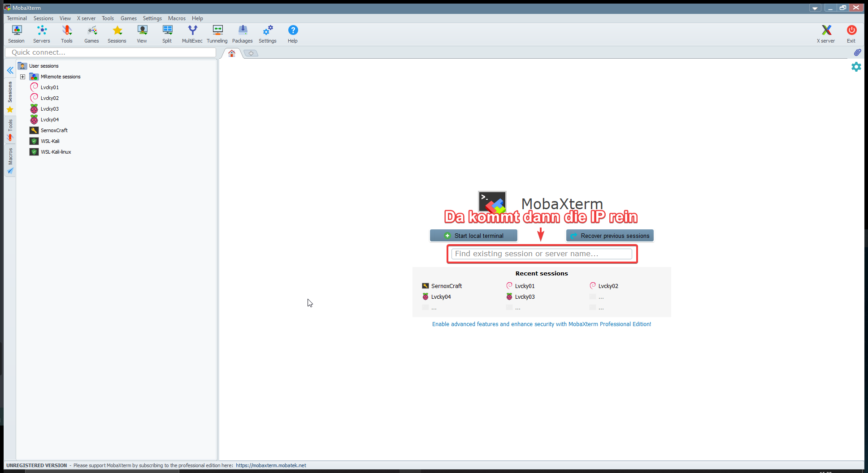Click the Session toolbar icon
Image resolution: width=868 pixels, height=473 pixels.
pyautogui.click(x=17, y=34)
